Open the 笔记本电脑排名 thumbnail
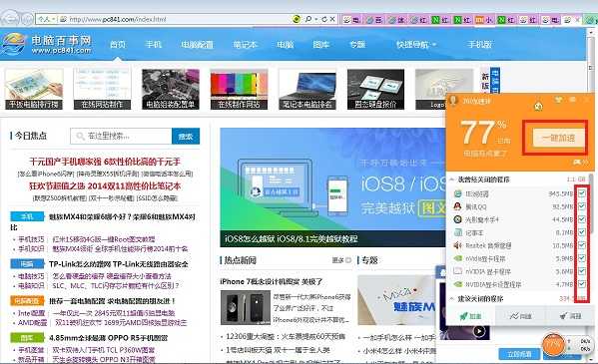This screenshot has height=364, width=598. pyautogui.click(x=307, y=89)
